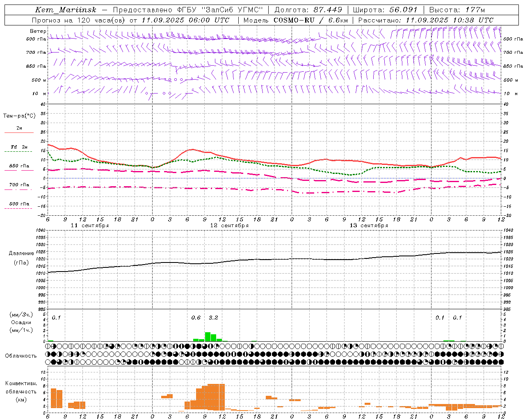Image resolution: width=525 pixels, height=420 pixels.
Task: Click the '12 сентября' date label
Action: 229,226
